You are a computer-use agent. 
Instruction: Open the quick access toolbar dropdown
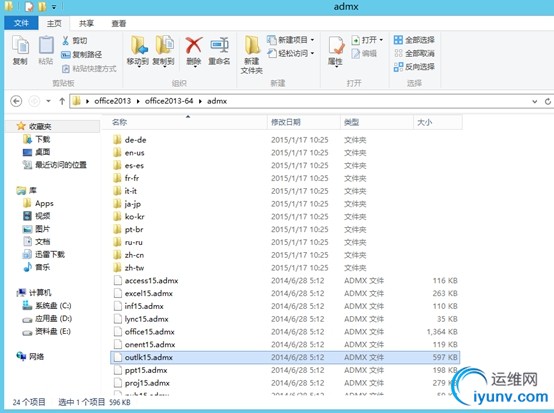tap(54, 7)
